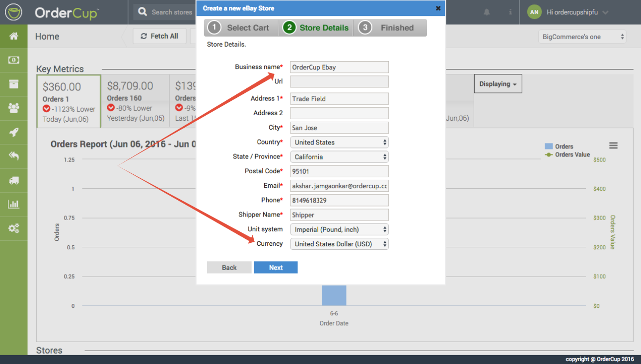Screen dimensions: 641x364
Task: Click the City field
Action: 339,128
